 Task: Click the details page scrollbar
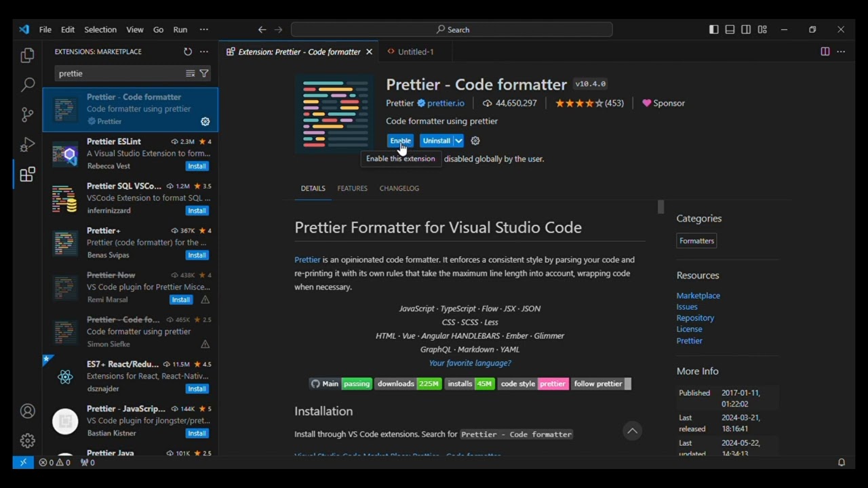tap(660, 207)
